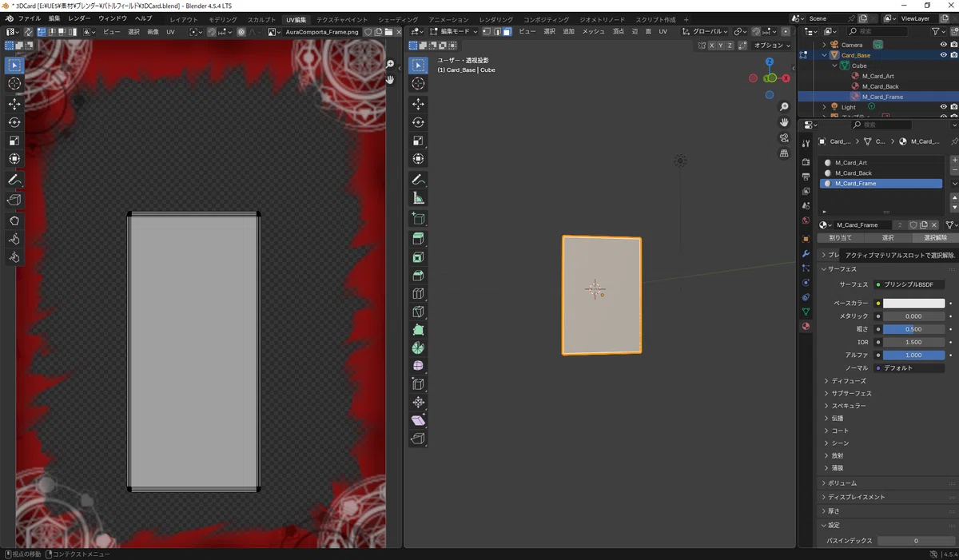Switch to the レイアウト workspace tab
Viewport: 959px width, 560px height.
[184, 19]
